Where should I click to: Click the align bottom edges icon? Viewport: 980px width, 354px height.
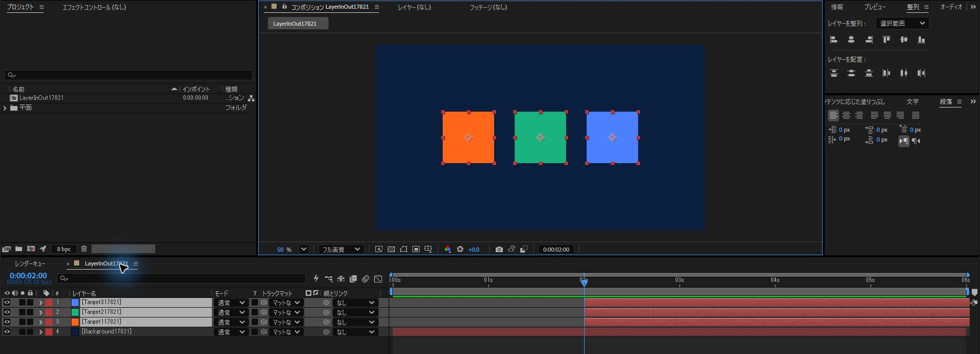(921, 40)
